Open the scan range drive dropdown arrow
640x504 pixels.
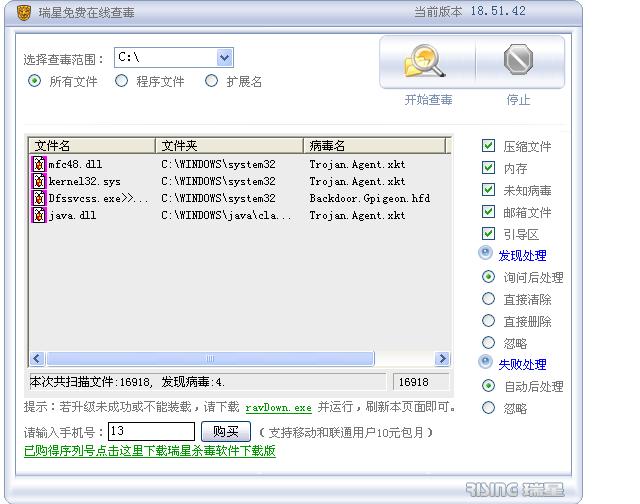point(224,58)
